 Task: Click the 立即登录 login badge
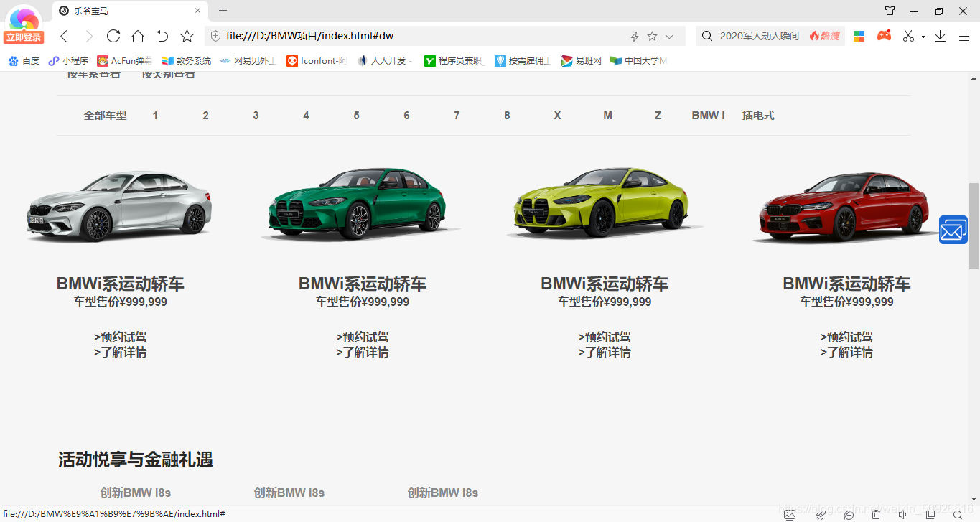point(24,37)
